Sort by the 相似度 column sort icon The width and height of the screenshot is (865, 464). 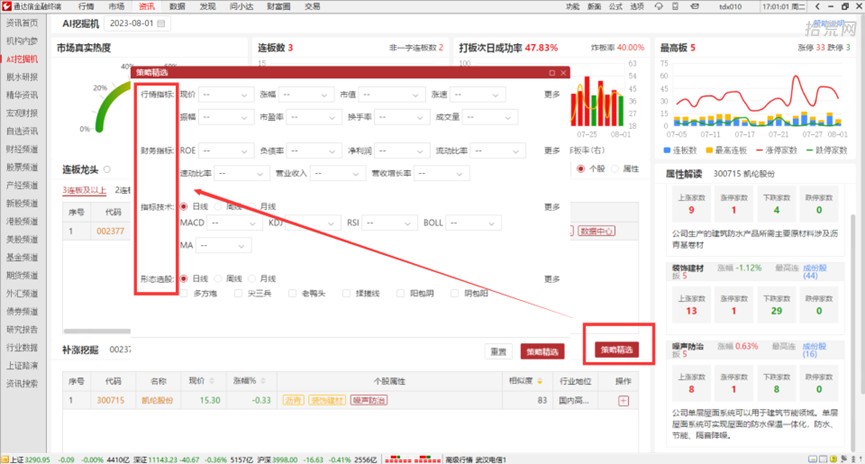click(x=540, y=381)
